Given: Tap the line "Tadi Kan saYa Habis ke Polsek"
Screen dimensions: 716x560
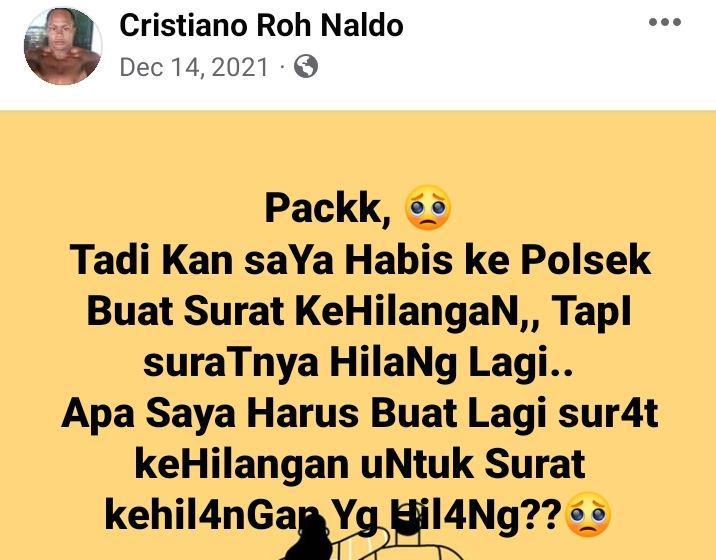Looking at the screenshot, I should tap(360, 260).
